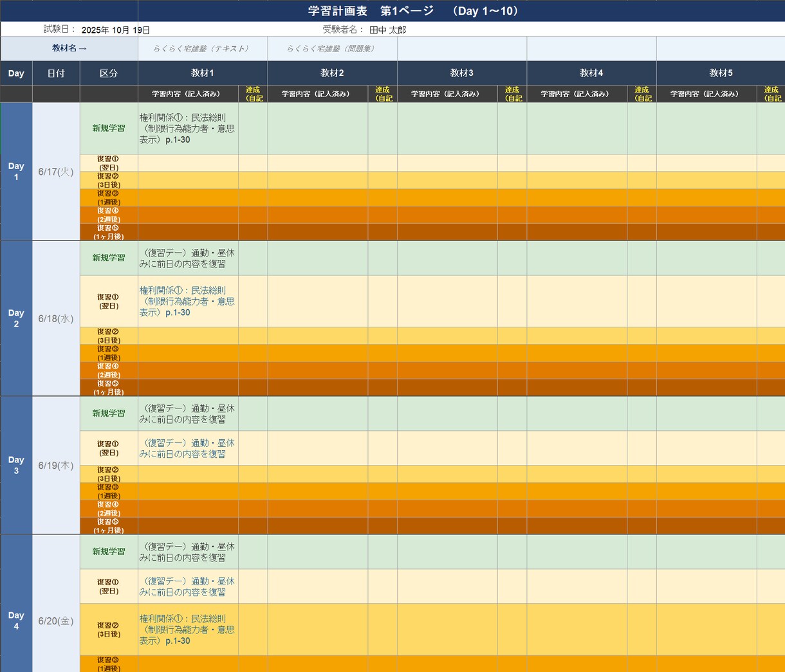Select the らくらく宅建塾（問題集） material cell
This screenshot has width=785, height=672.
332,48
